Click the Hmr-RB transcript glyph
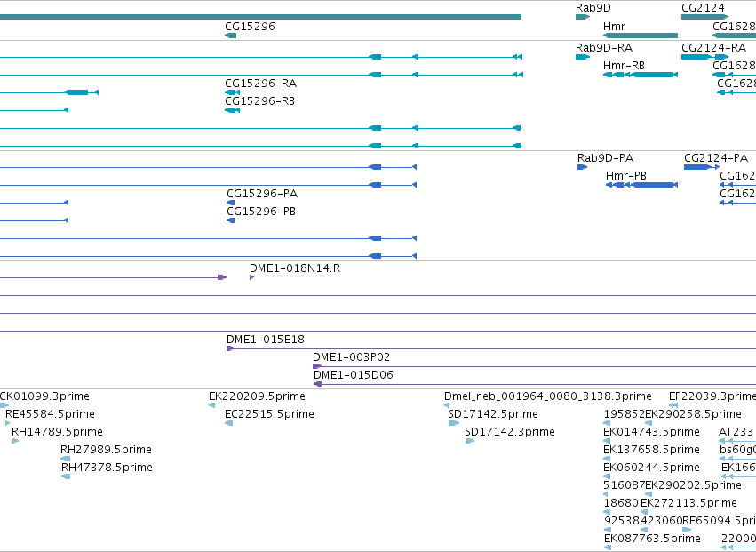Viewport: 756px width, 552px height. (641, 75)
